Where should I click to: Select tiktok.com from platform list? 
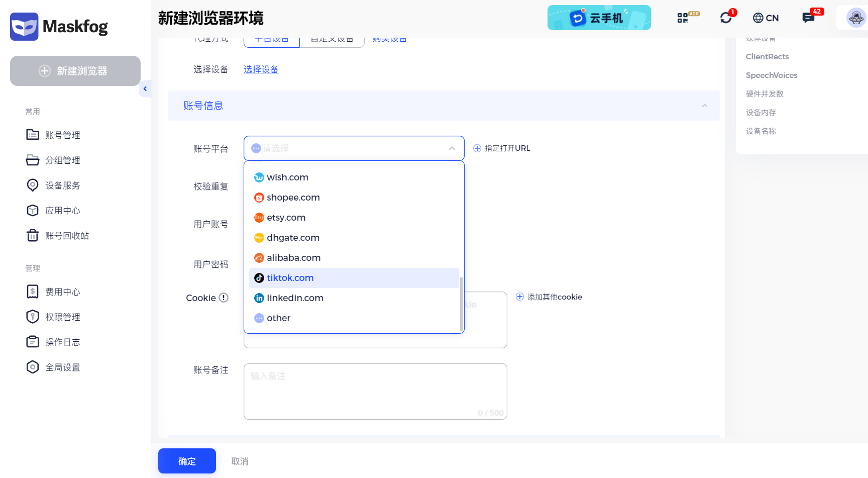pos(290,278)
